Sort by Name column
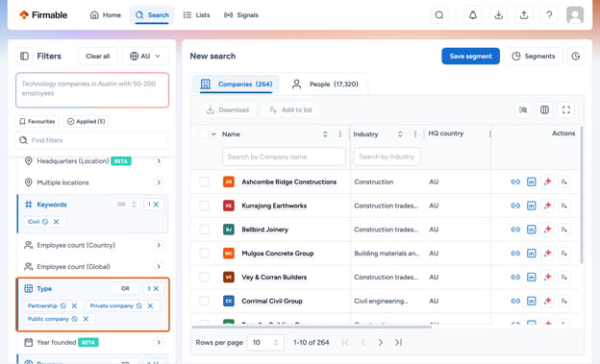 tap(325, 134)
